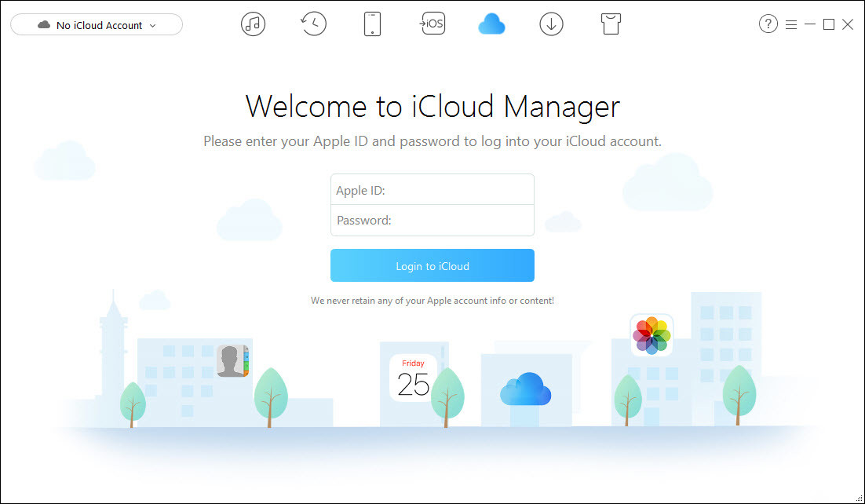Screen dimensions: 865x504
Task: Expand the No iCloud Account dropdown
Action: tap(97, 25)
